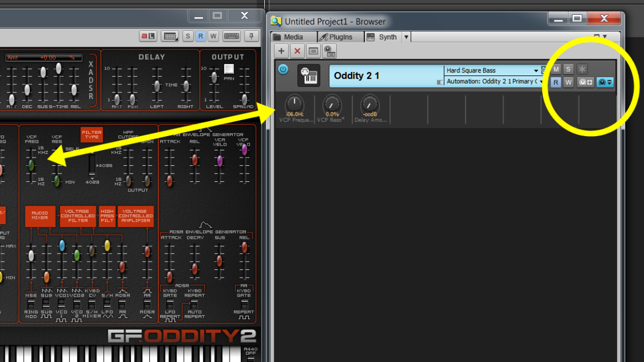This screenshot has width=644, height=362.
Task: Click the Audio Mixer block
Action: click(40, 216)
